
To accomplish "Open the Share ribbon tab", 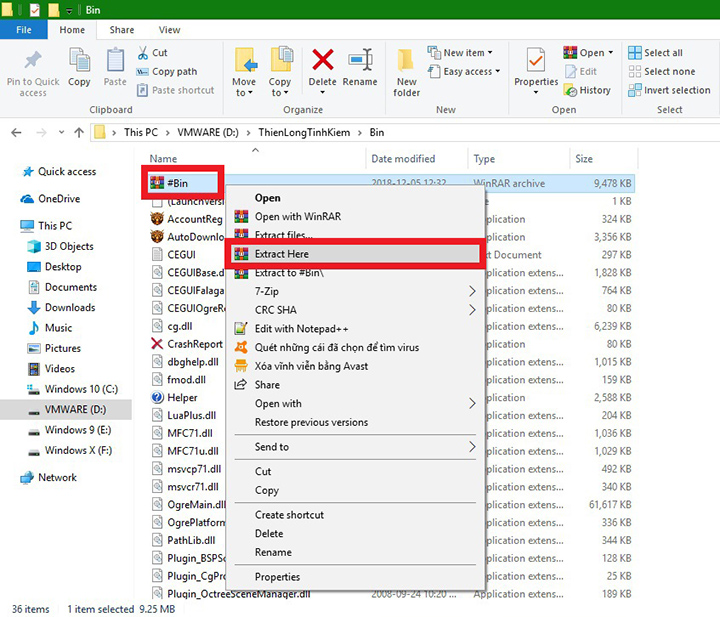I will [122, 30].
